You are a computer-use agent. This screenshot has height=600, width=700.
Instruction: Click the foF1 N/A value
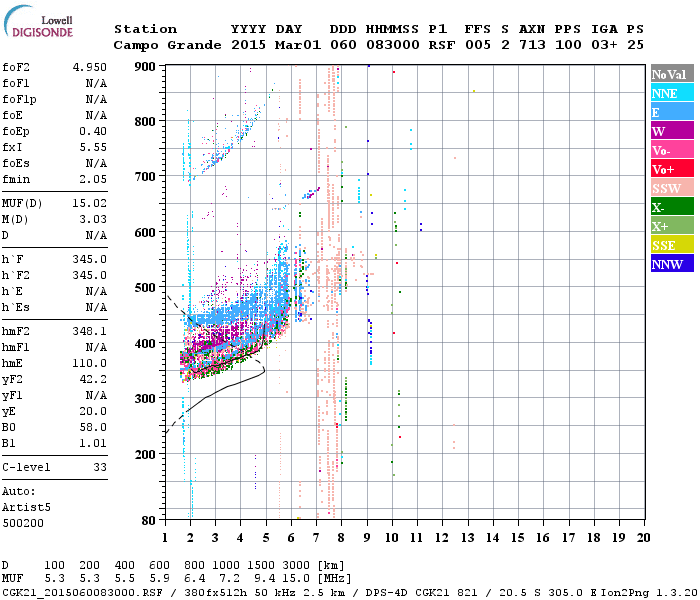click(96, 83)
